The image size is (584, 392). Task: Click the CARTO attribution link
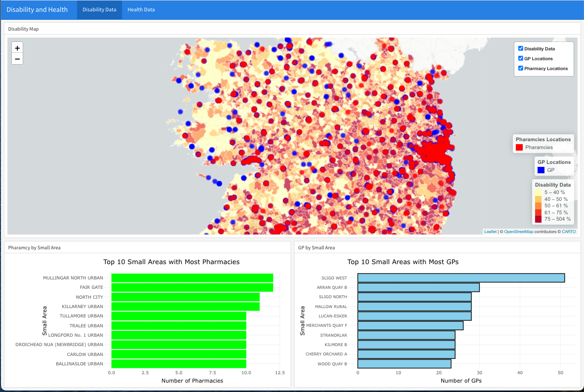click(x=568, y=231)
